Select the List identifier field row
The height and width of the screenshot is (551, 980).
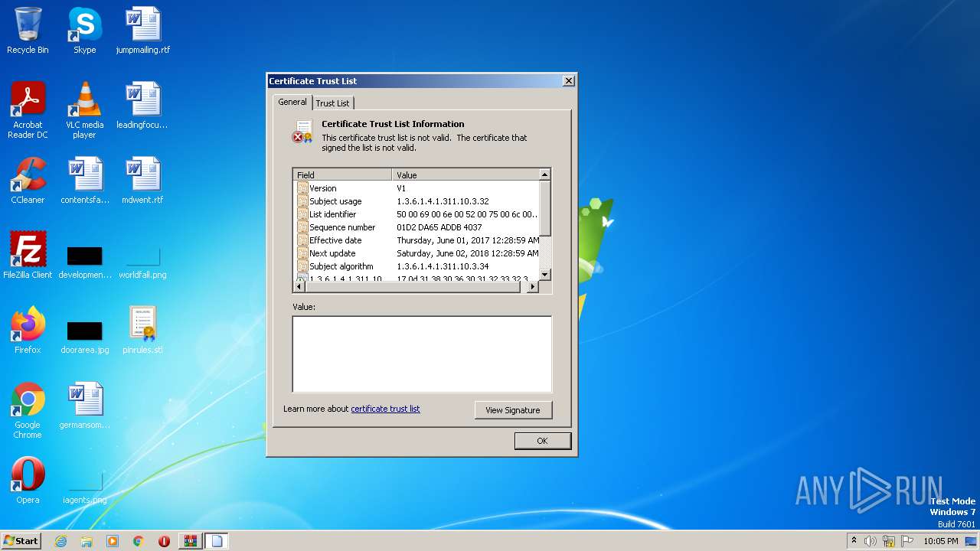coord(416,214)
